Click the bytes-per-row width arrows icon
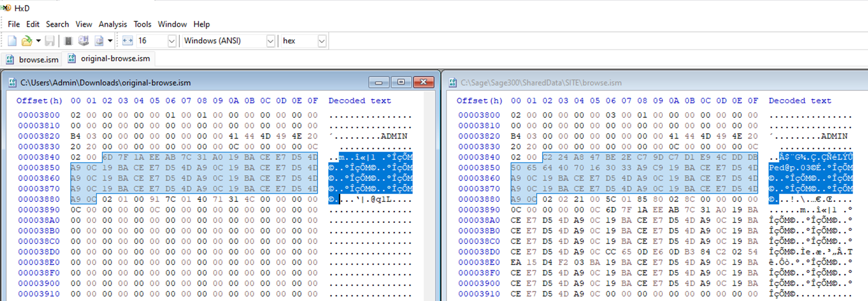868x301 pixels. (x=127, y=41)
